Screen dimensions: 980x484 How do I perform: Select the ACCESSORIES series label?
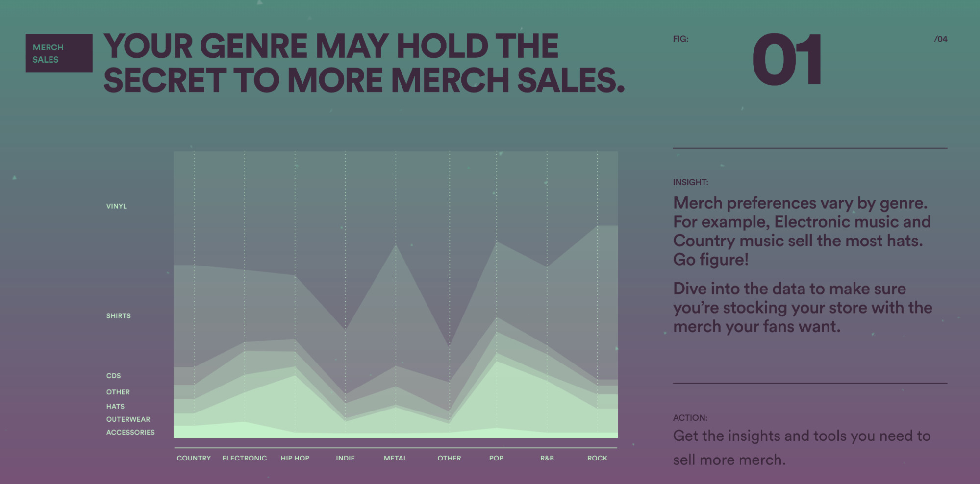point(130,432)
